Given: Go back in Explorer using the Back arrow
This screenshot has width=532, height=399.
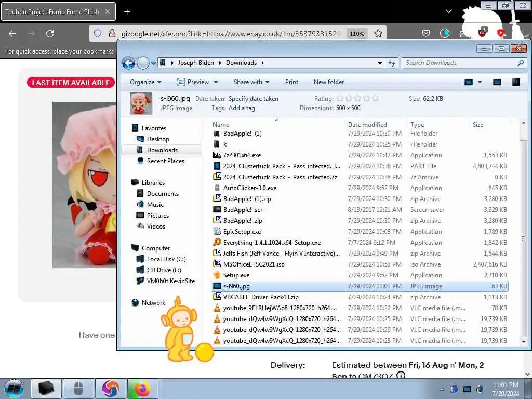Looking at the screenshot, I should click(x=129, y=63).
